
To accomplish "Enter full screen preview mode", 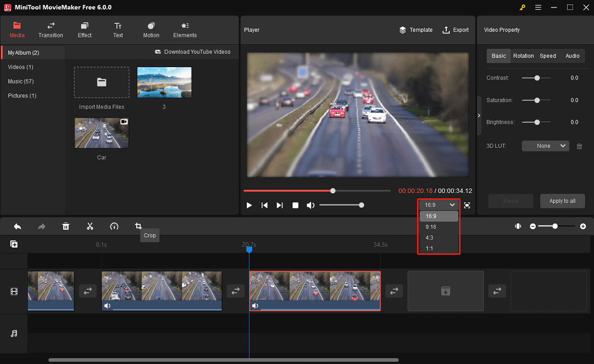I will (x=467, y=205).
